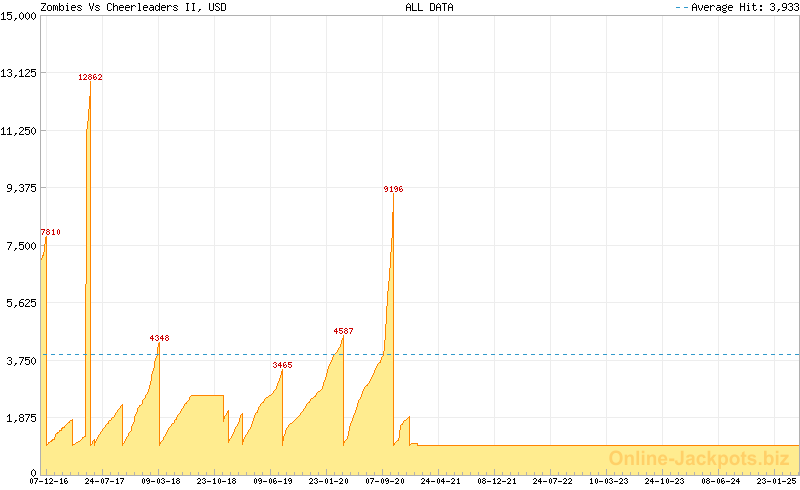
Task: Click the peak label 7810
Action: coord(51,232)
